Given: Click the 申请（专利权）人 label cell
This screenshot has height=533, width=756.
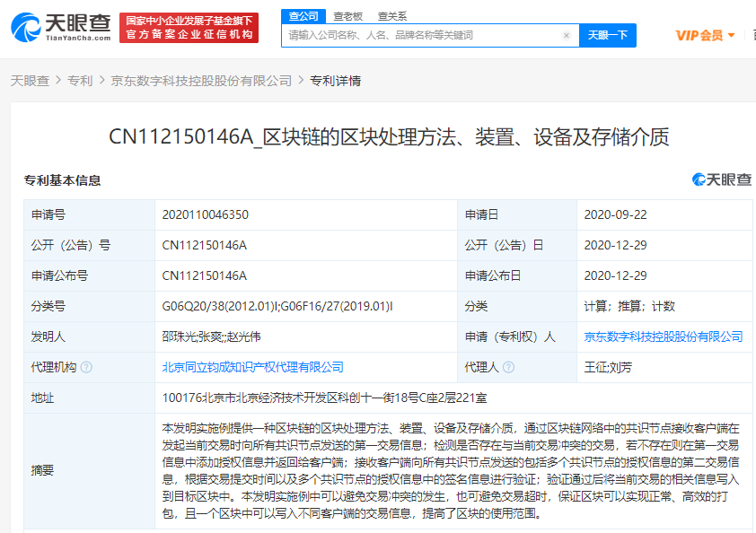Looking at the screenshot, I should (517, 336).
